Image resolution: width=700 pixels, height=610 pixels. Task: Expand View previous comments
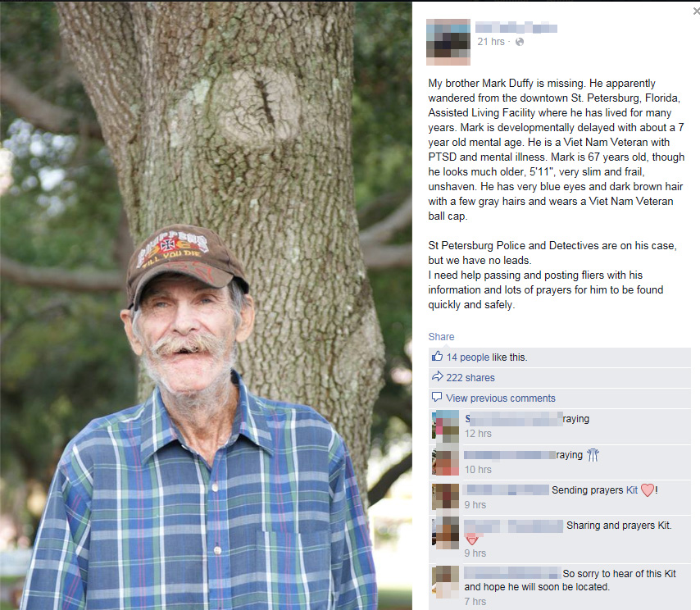click(x=501, y=398)
